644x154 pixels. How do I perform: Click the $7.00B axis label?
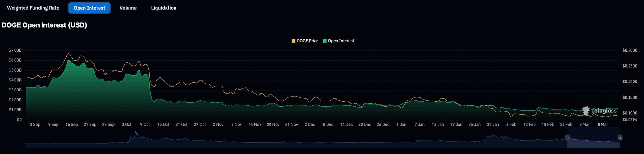coord(15,50)
